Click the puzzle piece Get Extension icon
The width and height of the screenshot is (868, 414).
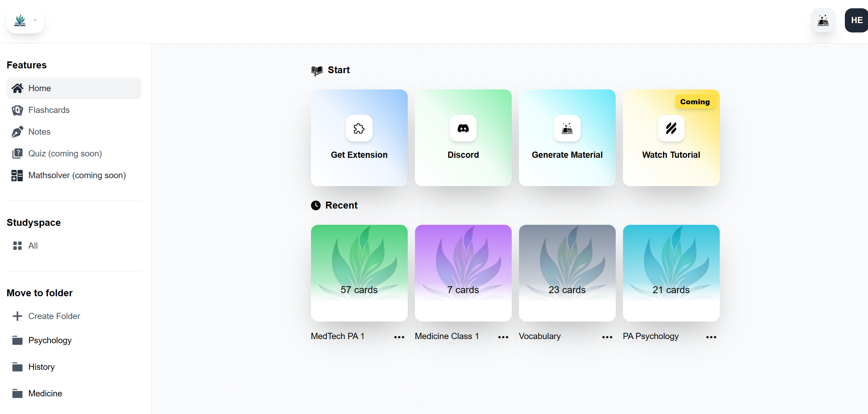tap(359, 128)
